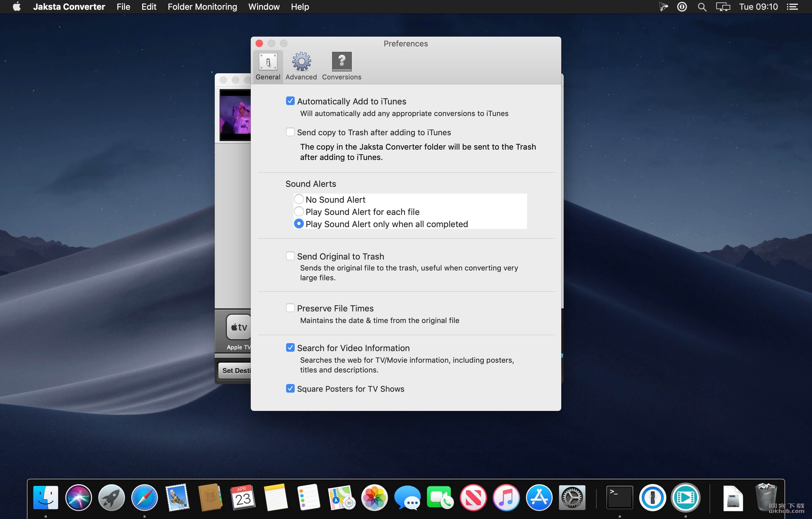Open the Edit menu
This screenshot has width=812, height=519.
click(149, 7)
